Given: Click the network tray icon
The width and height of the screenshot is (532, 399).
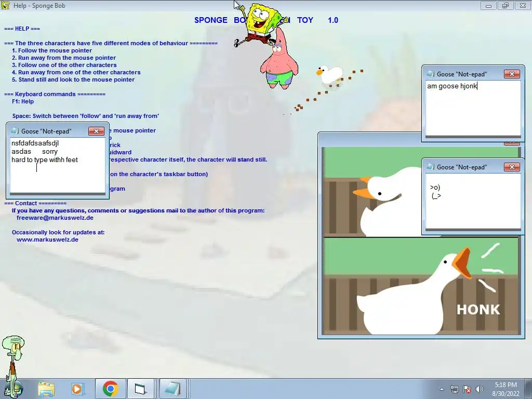Looking at the screenshot, I should [454, 390].
